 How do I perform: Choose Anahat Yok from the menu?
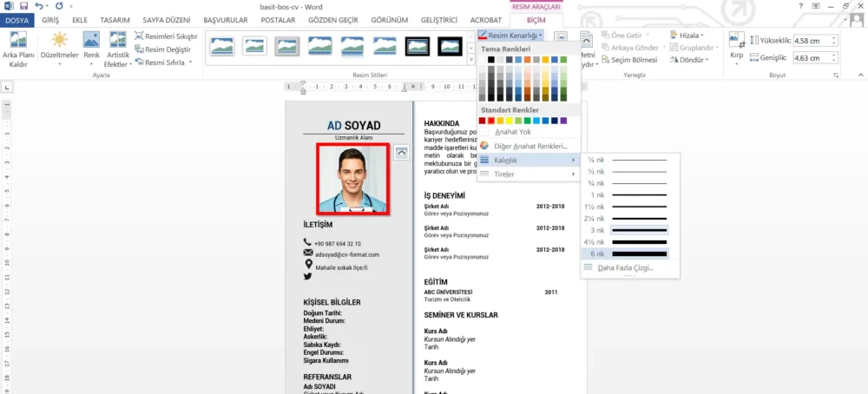(528, 132)
